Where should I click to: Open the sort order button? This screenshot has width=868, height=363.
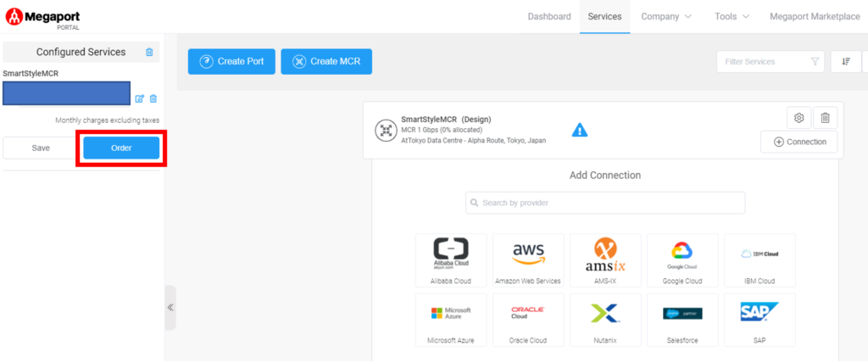tap(846, 62)
